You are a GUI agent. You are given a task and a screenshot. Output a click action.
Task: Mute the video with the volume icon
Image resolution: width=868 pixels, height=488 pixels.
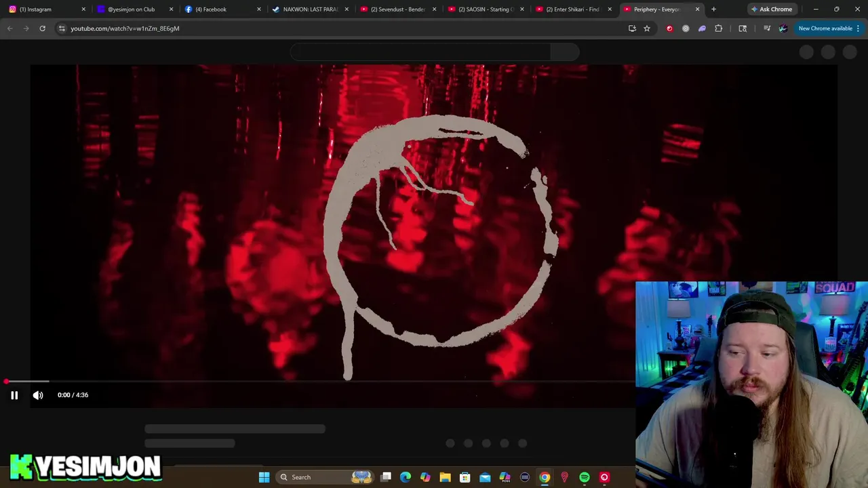38,395
